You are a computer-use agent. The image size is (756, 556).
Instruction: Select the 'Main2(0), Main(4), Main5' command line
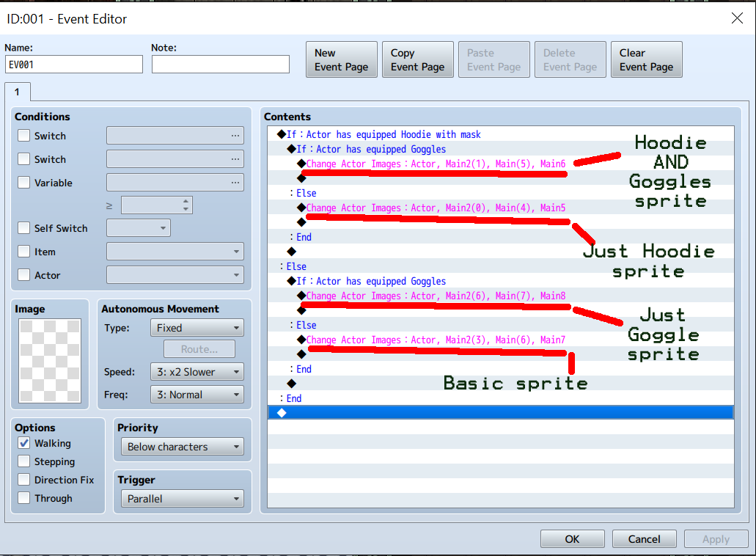pyautogui.click(x=501, y=208)
